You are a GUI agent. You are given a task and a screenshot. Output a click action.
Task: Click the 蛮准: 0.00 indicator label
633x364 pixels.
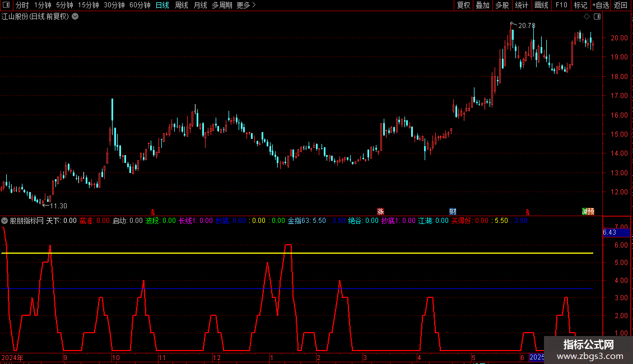(x=95, y=221)
